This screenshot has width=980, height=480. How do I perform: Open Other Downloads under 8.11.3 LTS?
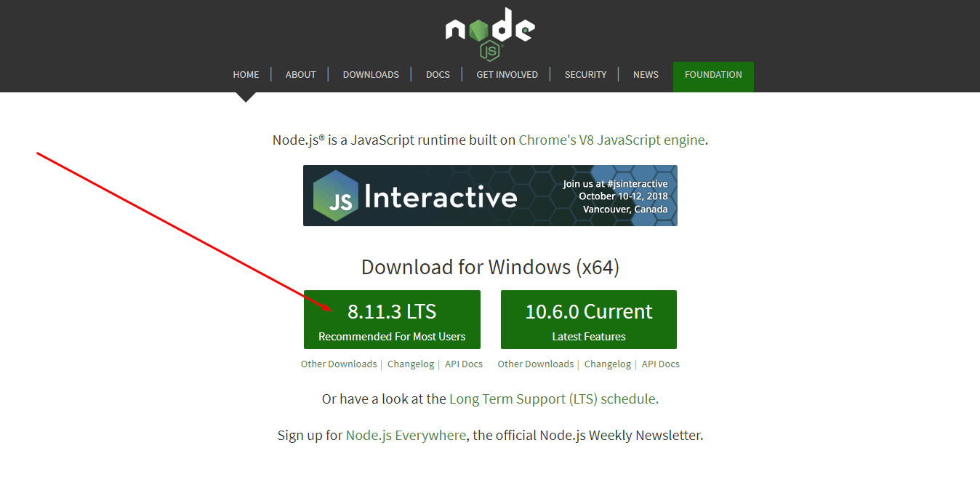pos(339,364)
